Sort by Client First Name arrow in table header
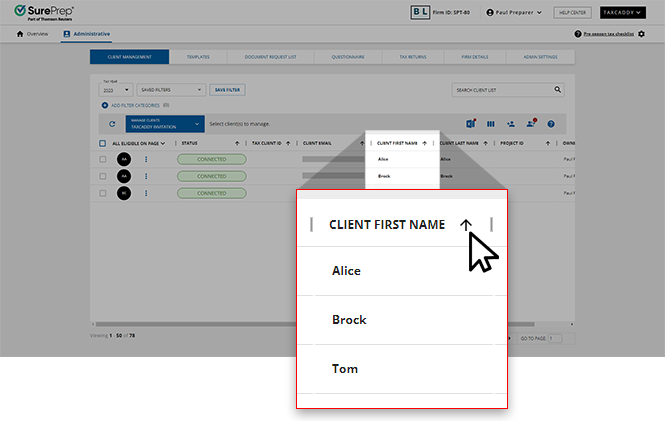Image resolution: width=665 pixels, height=421 pixels. (x=425, y=143)
